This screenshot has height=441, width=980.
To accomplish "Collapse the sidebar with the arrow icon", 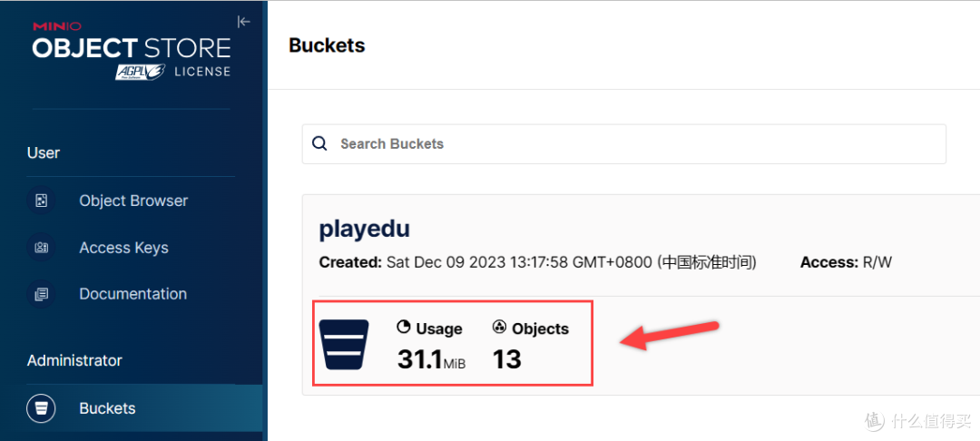I will click(x=243, y=22).
